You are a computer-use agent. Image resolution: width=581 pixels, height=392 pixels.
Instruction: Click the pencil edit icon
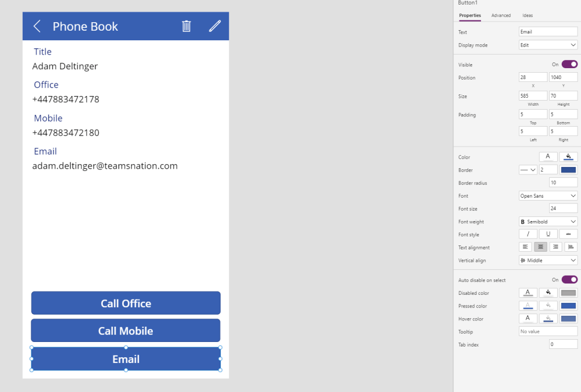215,26
